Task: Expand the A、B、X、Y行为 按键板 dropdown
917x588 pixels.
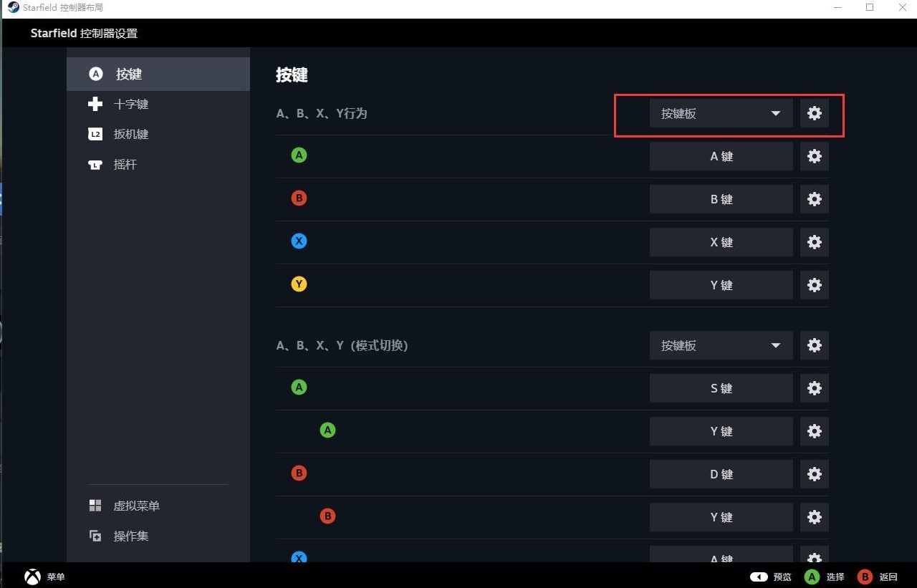Action: click(721, 113)
